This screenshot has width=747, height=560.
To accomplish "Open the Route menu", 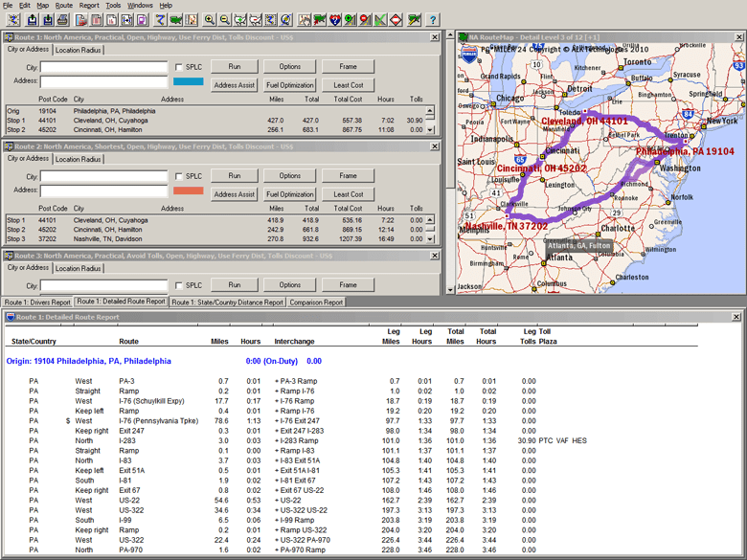I will tap(64, 5).
